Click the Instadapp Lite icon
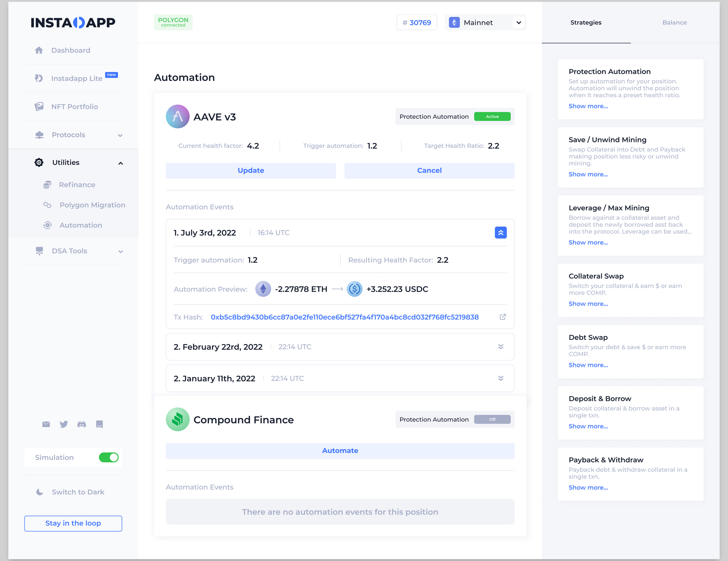 (39, 78)
